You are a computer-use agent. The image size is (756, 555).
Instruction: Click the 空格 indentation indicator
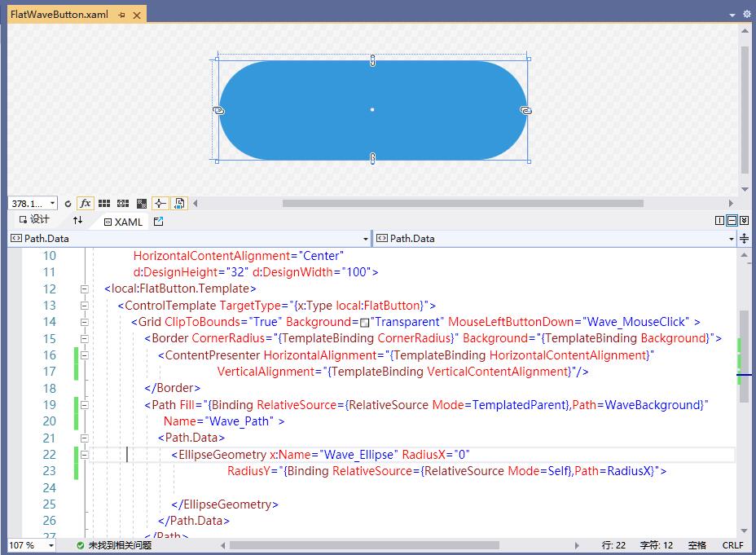pos(697,545)
